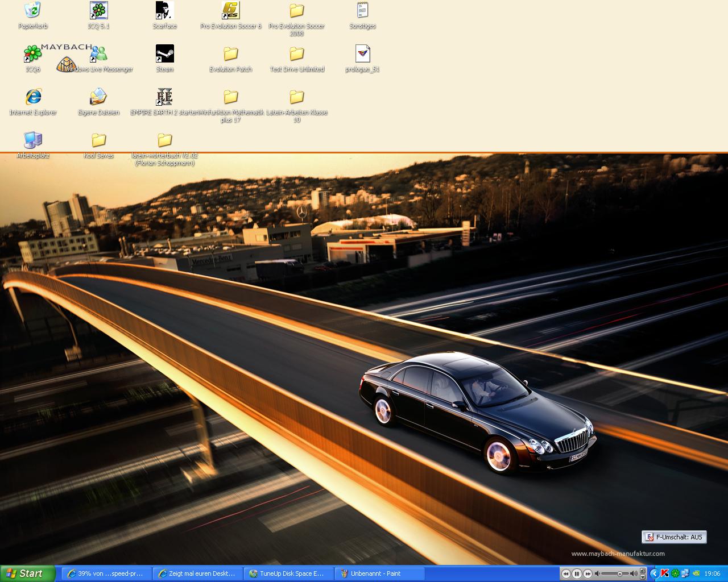Open Winfunktion Mathematik plus 17 folder

pos(231,105)
